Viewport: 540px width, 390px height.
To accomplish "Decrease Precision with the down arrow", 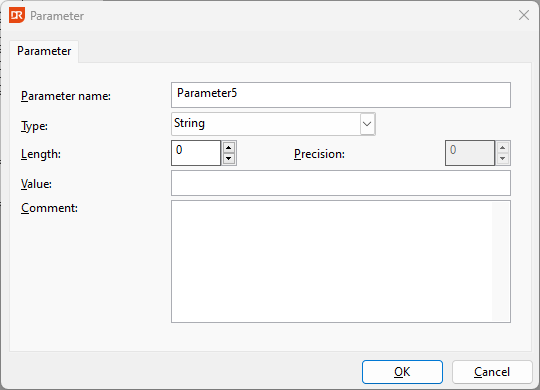I will tap(503, 158).
